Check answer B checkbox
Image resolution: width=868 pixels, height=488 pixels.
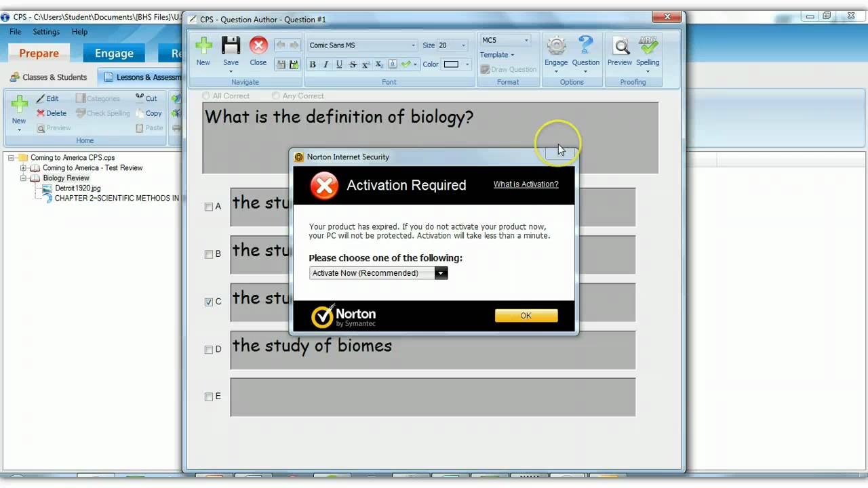pyautogui.click(x=209, y=254)
